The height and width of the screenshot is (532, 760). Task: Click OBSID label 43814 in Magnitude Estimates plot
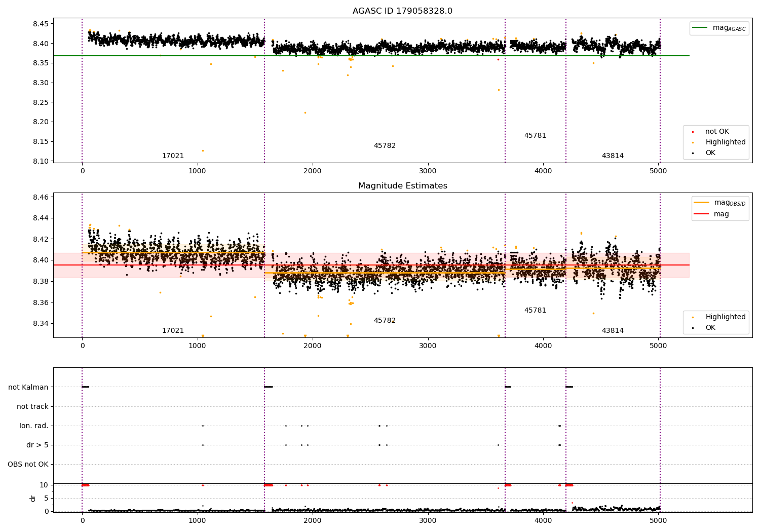click(x=613, y=331)
